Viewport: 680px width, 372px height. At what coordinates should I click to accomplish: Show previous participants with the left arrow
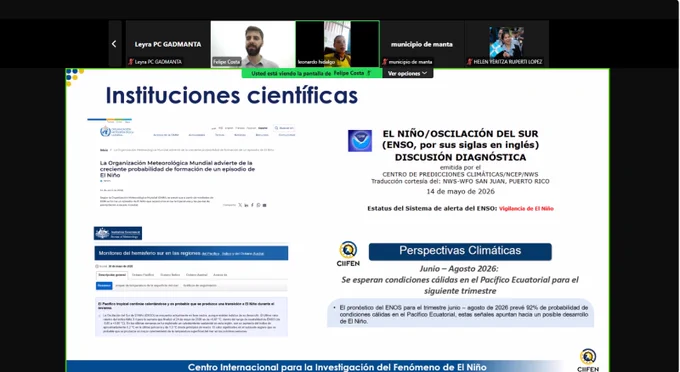pos(114,44)
